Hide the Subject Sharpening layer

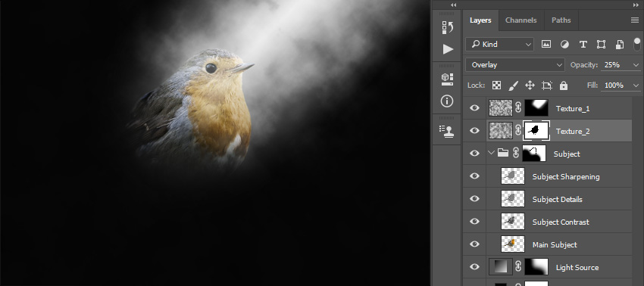pyautogui.click(x=474, y=176)
